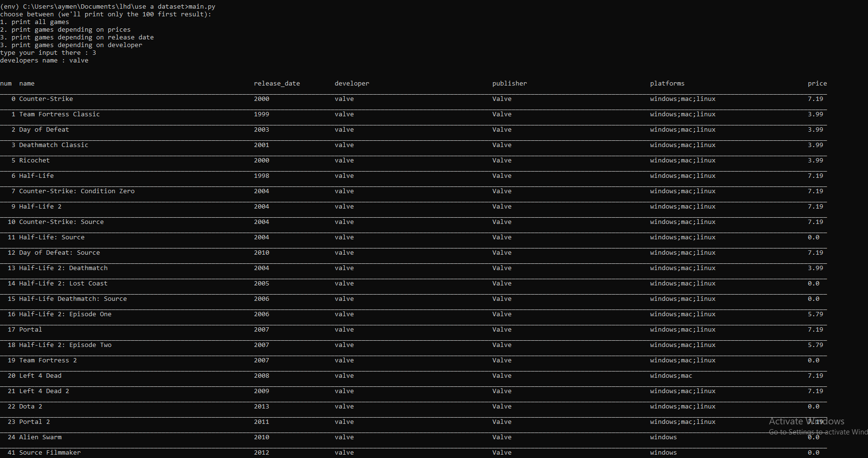Select the "Source Filmmaker" name
Image resolution: width=868 pixels, height=458 pixels.
tap(50, 452)
